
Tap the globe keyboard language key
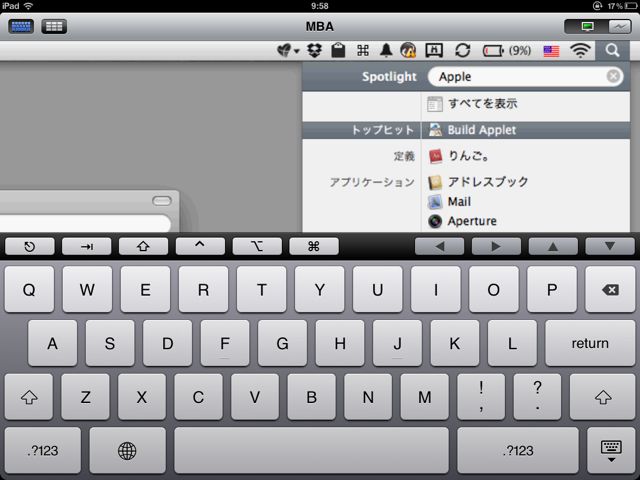(127, 451)
